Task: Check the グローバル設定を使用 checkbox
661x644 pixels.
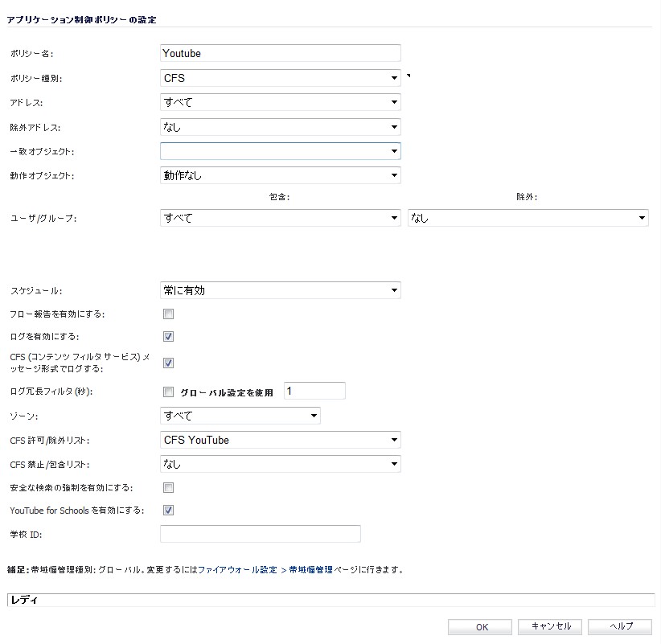Action: tap(168, 392)
